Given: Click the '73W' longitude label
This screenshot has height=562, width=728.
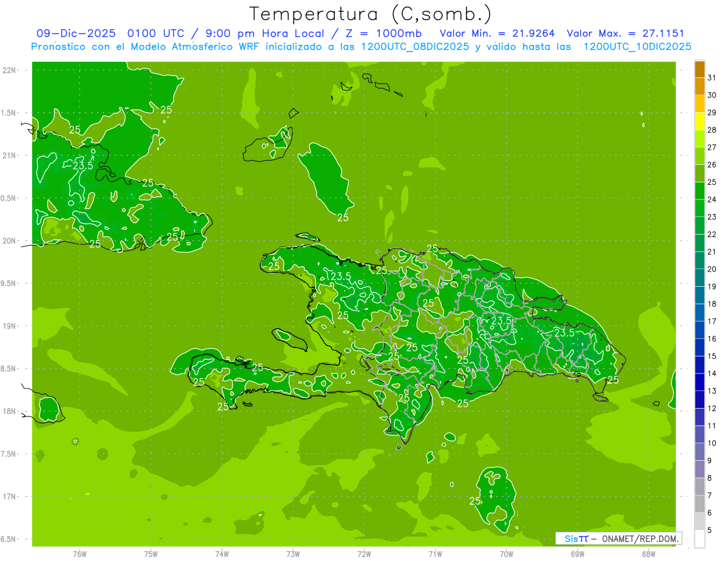Looking at the screenshot, I should (x=293, y=554).
